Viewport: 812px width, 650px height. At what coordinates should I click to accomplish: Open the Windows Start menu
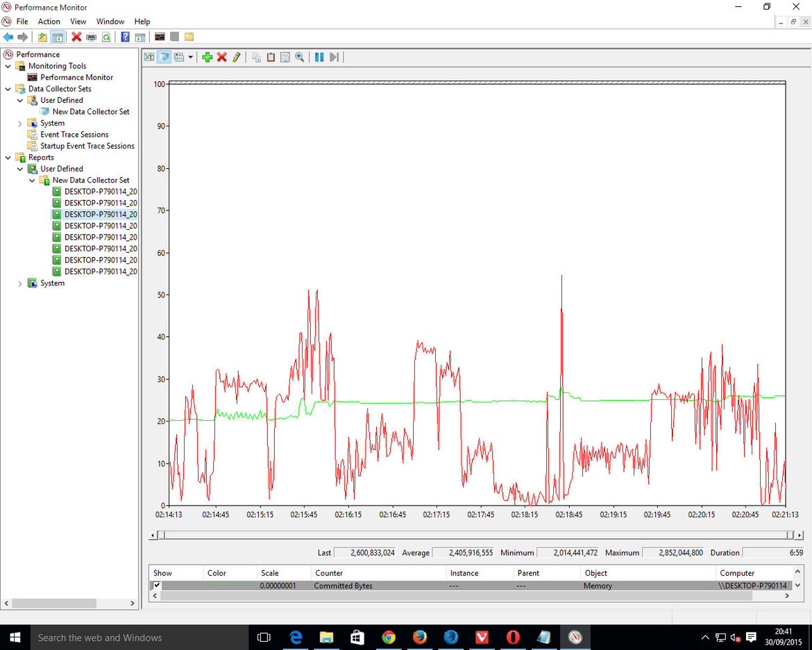[15, 637]
